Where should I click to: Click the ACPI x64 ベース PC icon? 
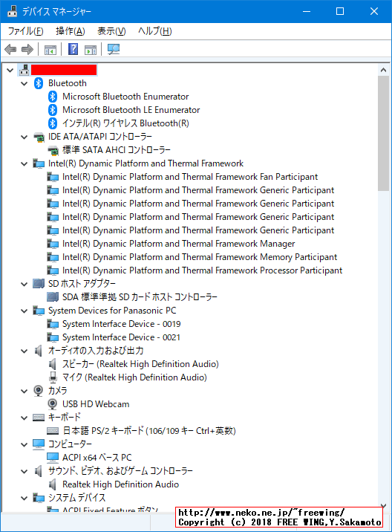53,458
